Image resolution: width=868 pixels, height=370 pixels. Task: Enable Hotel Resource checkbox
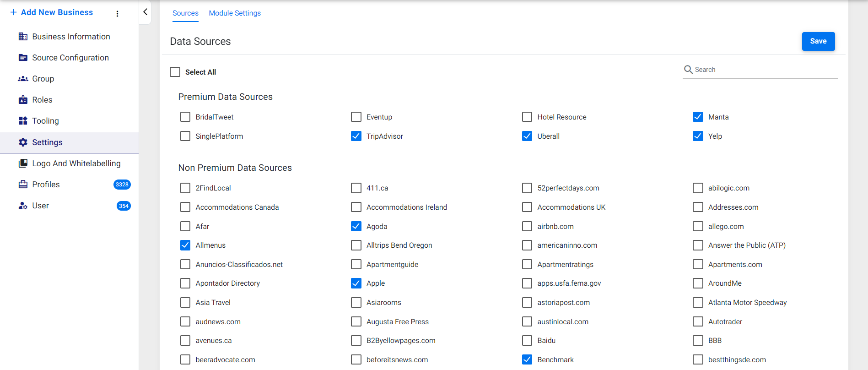coord(527,117)
